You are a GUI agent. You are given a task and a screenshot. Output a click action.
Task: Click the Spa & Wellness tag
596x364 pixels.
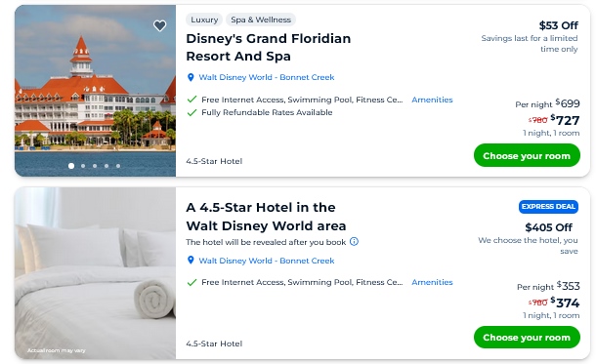pyautogui.click(x=261, y=20)
